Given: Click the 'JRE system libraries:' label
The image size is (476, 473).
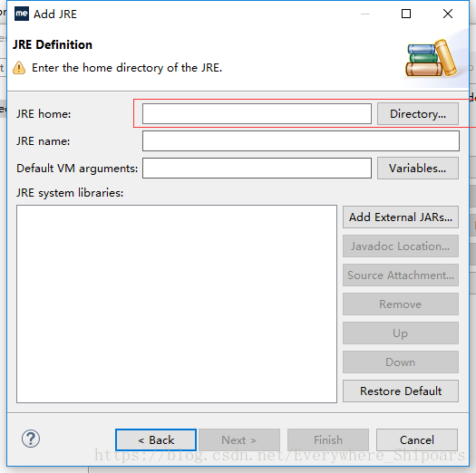Looking at the screenshot, I should point(70,193).
